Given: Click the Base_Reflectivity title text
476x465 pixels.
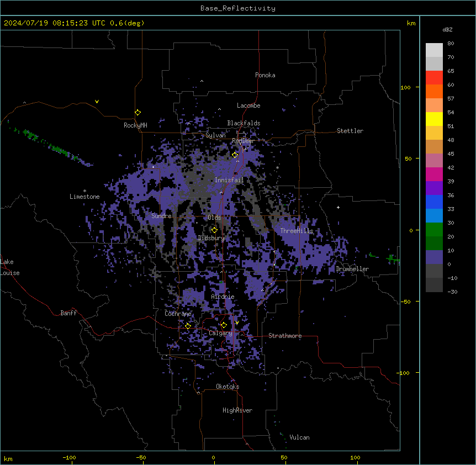Looking at the screenshot, I should [x=238, y=8].
